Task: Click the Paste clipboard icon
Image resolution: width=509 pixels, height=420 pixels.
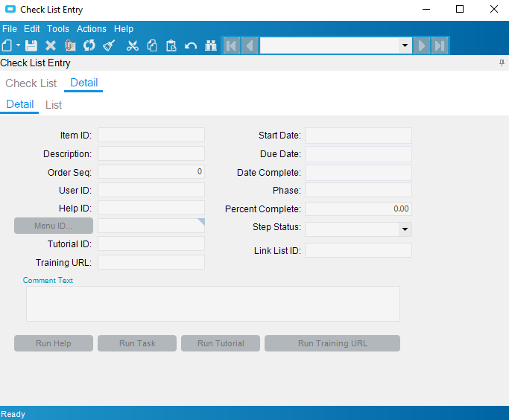Action: (171, 45)
